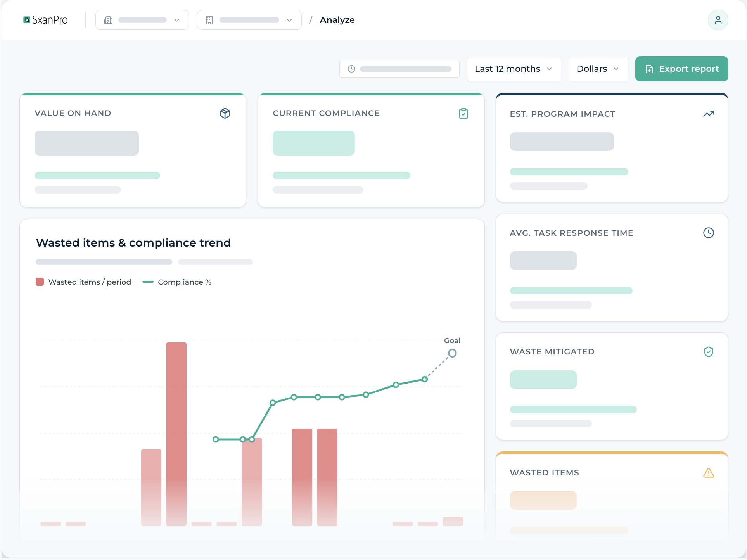Viewport: 747px width, 560px height.
Task: Open the Waste Mitigated card
Action: 612,386
